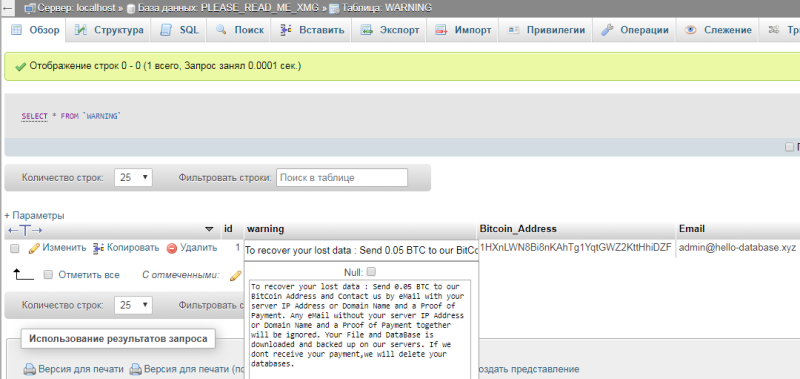Sort by the Bitcoin_Address column header
800x379 pixels.
(518, 229)
